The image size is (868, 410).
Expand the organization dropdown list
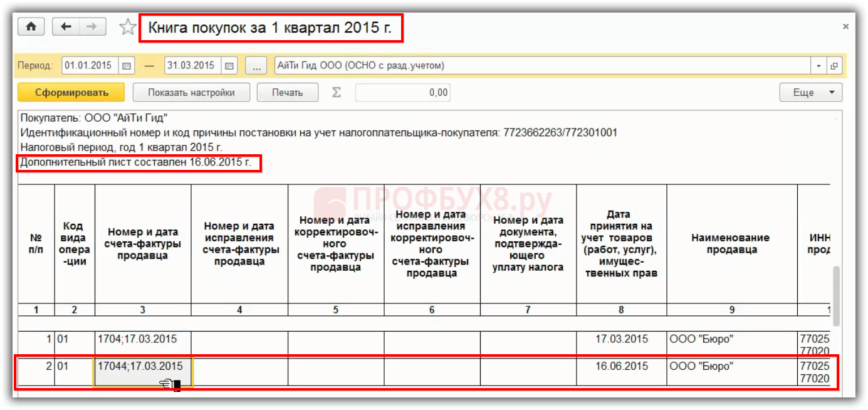(x=818, y=66)
